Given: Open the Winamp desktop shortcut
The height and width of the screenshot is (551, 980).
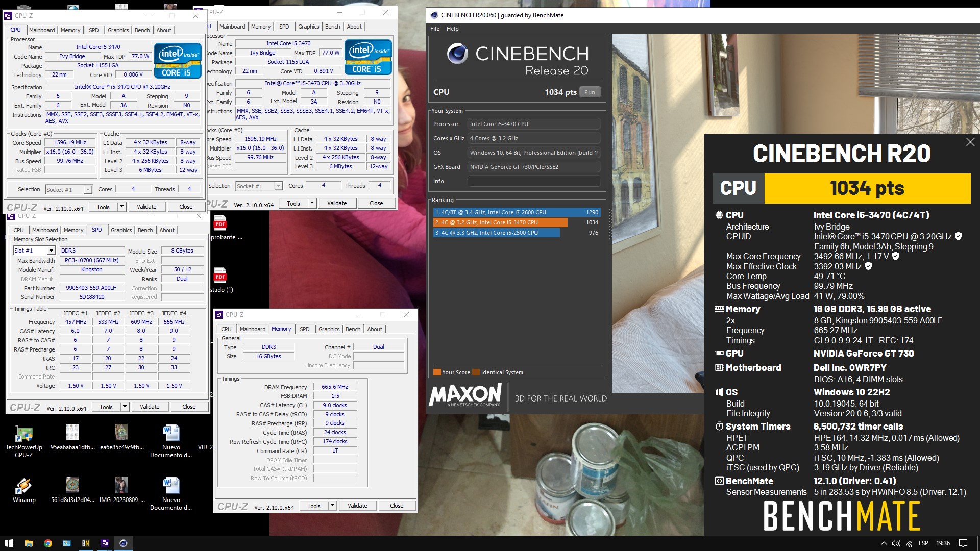Looking at the screenshot, I should [x=24, y=490].
